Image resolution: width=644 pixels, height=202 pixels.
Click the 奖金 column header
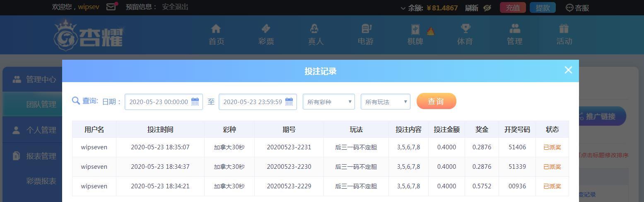[482, 129]
